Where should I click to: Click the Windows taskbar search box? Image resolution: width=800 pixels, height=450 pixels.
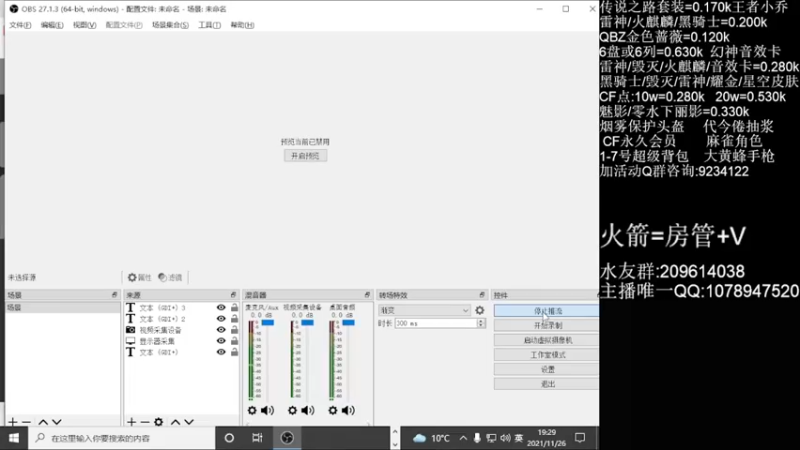(x=121, y=438)
